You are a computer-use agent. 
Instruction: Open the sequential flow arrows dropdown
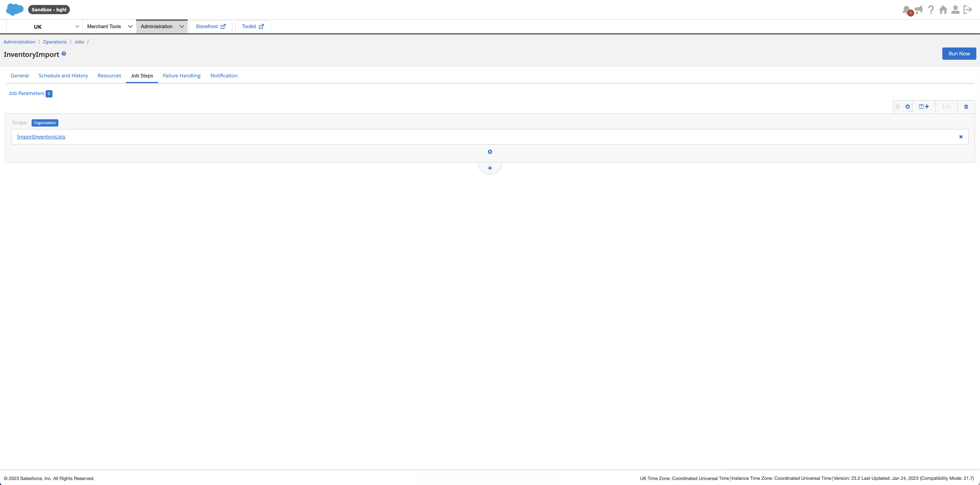(946, 107)
